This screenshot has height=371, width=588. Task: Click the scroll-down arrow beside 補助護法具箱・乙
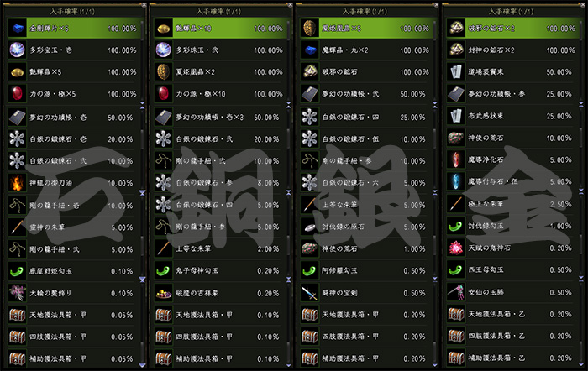point(581,364)
